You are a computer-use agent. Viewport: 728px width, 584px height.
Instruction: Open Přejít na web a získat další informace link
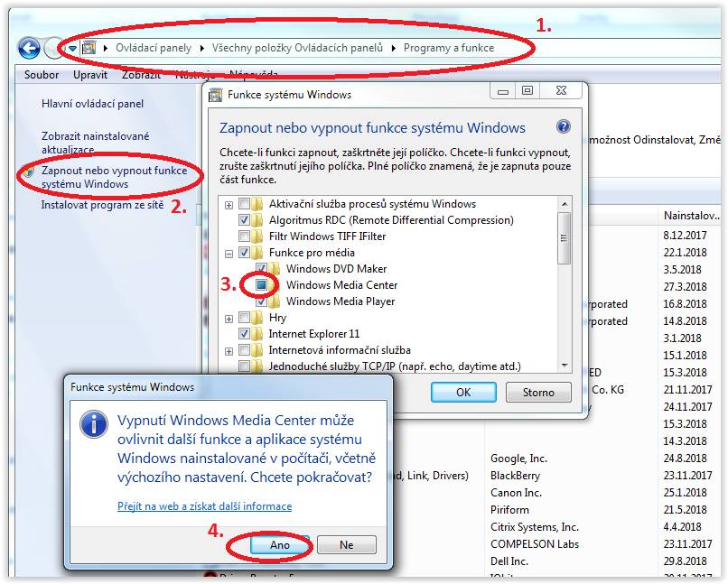point(205,506)
